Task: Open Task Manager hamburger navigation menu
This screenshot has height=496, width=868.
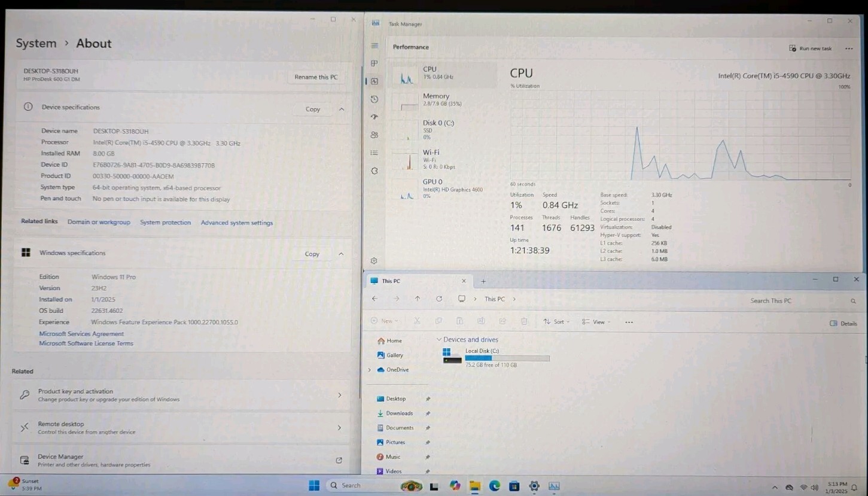Action: (x=374, y=46)
